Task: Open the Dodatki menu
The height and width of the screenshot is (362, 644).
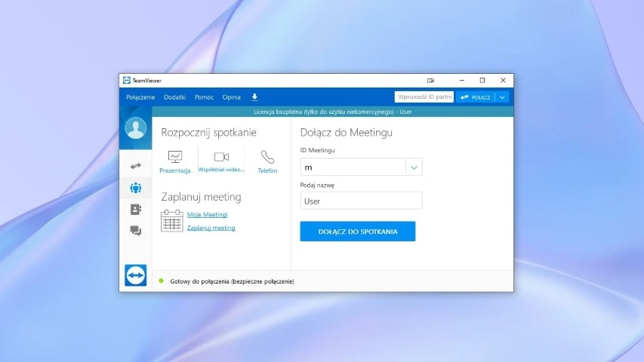Action: pyautogui.click(x=174, y=97)
